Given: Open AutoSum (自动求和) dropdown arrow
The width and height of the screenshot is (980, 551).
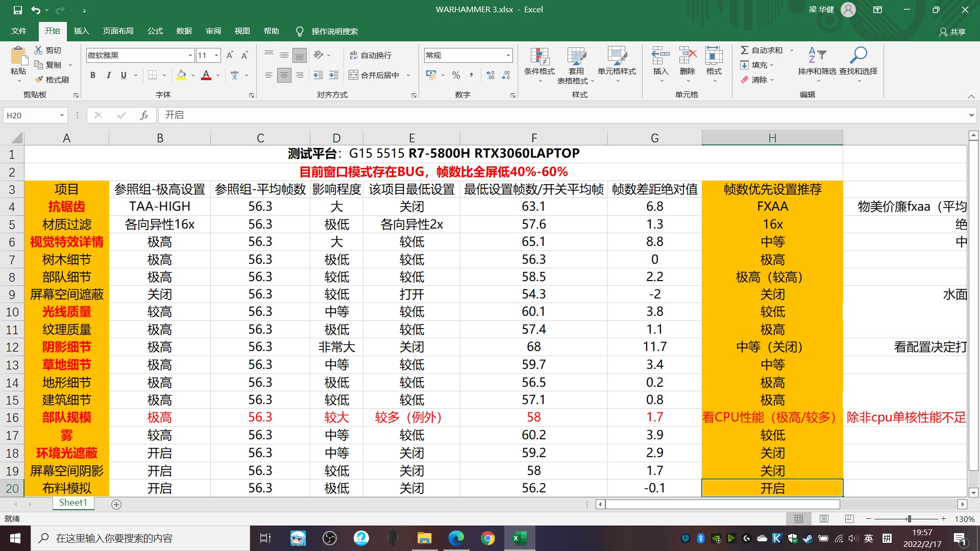Looking at the screenshot, I should click(792, 50).
